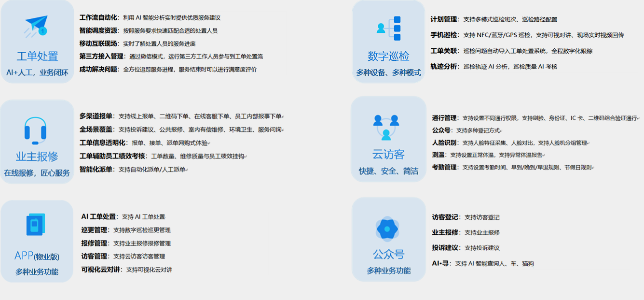Viewport: 644px width, 300px height.
Task: Click the 工作流自动化 feature heading
Action: coord(98,17)
